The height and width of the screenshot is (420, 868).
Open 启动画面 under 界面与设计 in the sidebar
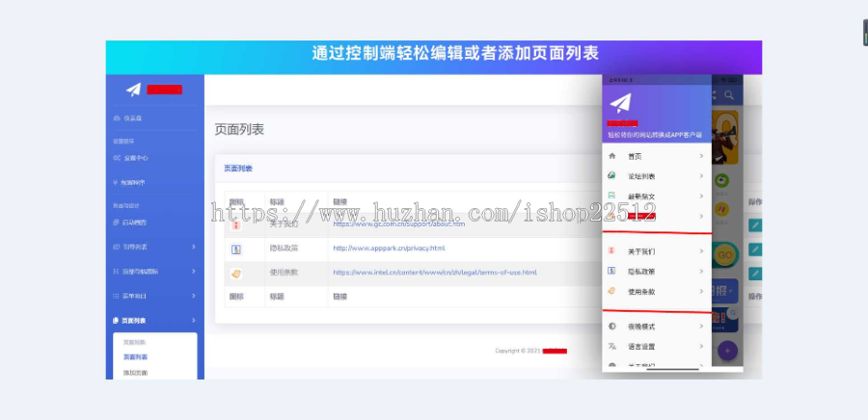[129, 223]
